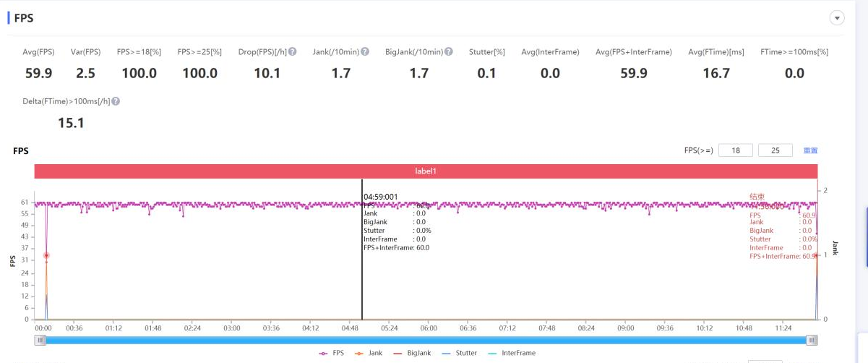Toggle FPS series in chart legend
The height and width of the screenshot is (363, 868).
pos(332,353)
